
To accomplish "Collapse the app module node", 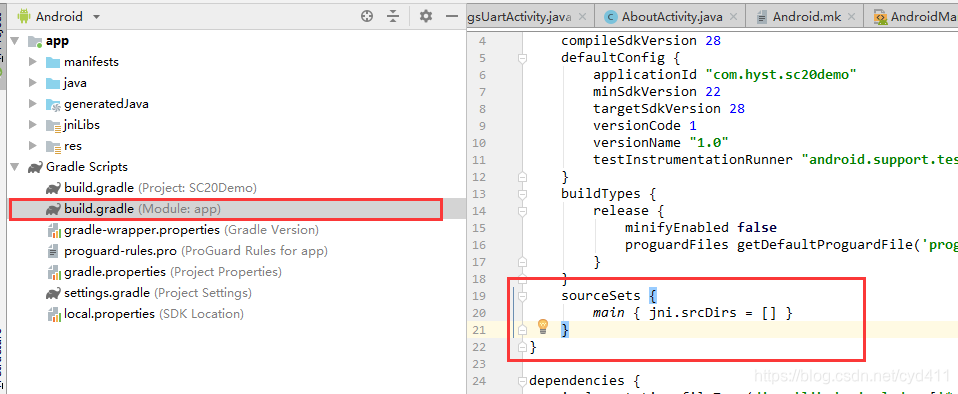I will [x=15, y=41].
